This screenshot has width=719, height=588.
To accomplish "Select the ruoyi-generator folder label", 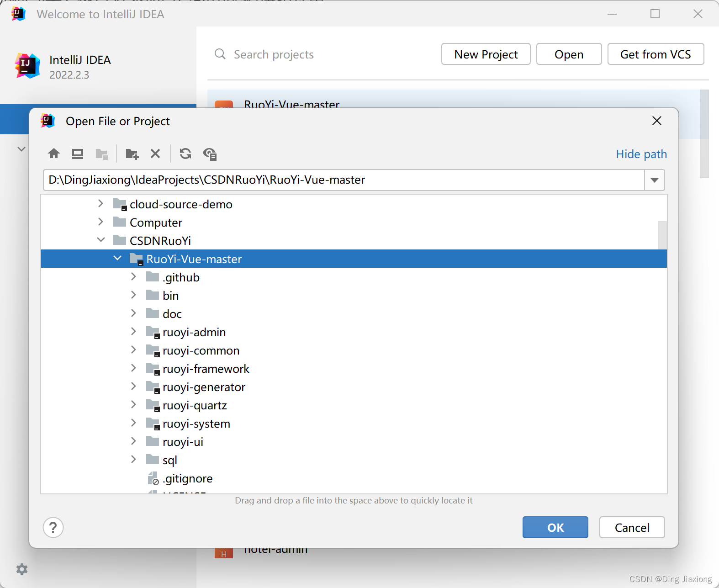I will (x=204, y=387).
